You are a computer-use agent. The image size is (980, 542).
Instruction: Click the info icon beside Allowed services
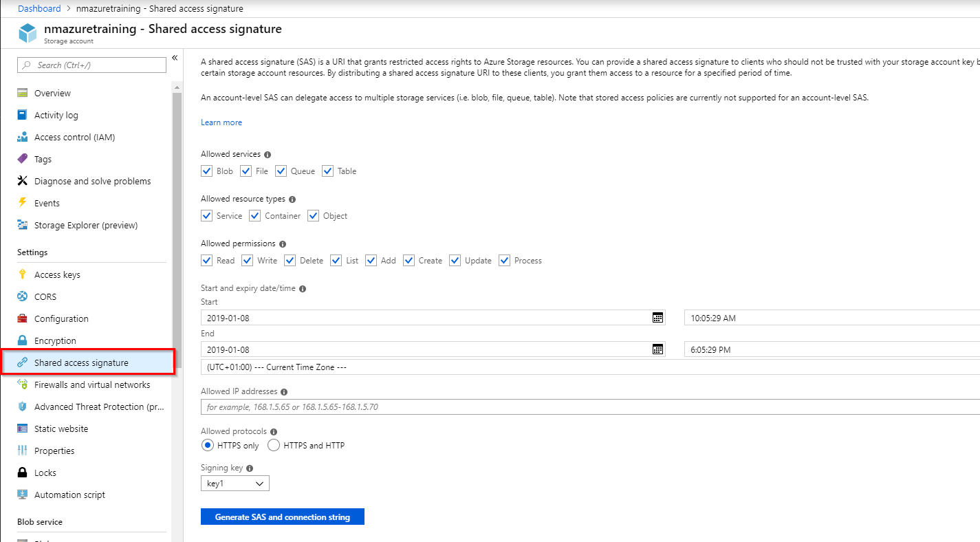coord(268,155)
